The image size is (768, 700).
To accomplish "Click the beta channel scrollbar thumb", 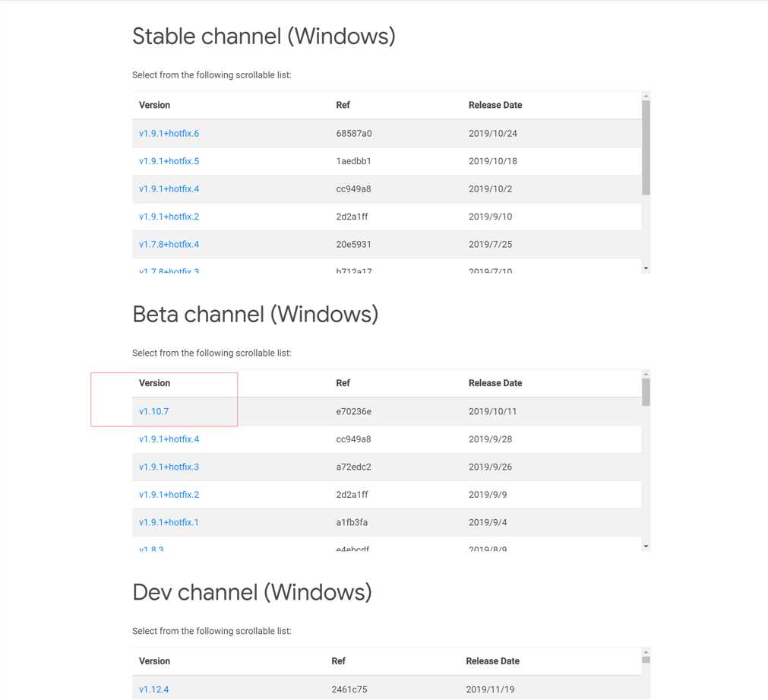I will click(646, 392).
